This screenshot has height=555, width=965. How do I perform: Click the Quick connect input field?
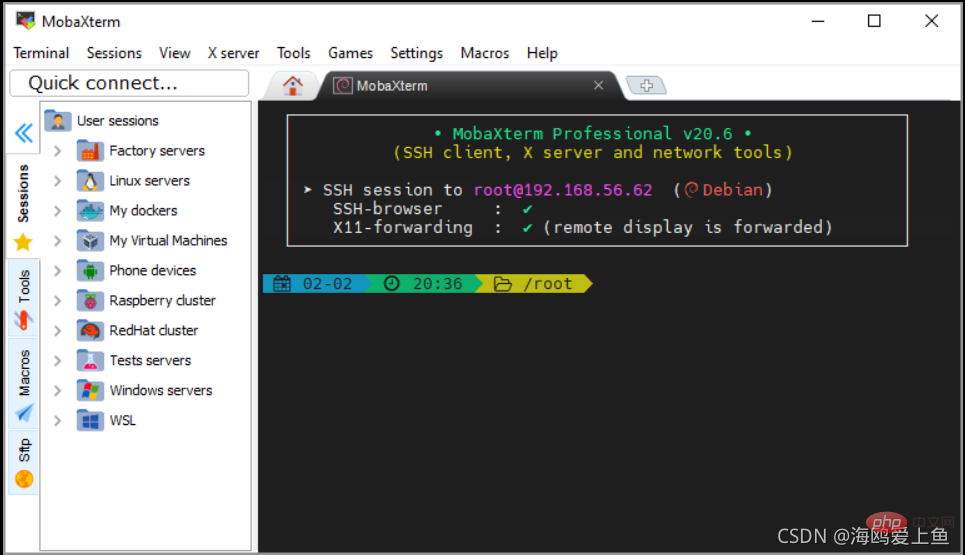[x=129, y=83]
